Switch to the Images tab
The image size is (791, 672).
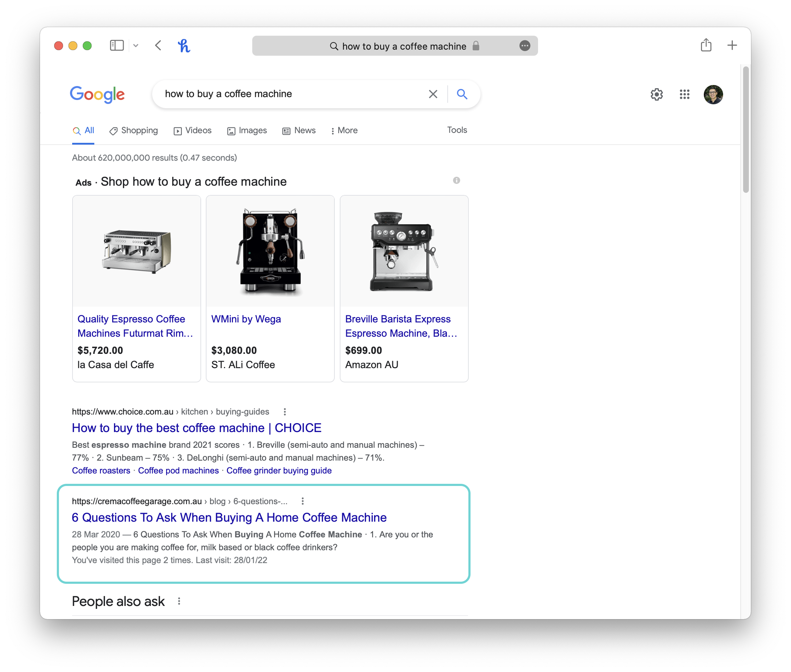[x=247, y=131]
